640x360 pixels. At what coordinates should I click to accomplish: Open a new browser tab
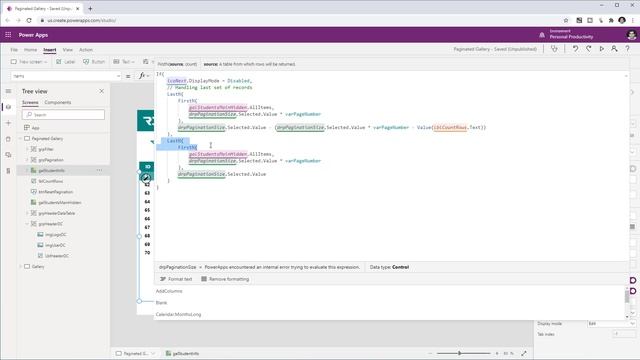click(90, 8)
